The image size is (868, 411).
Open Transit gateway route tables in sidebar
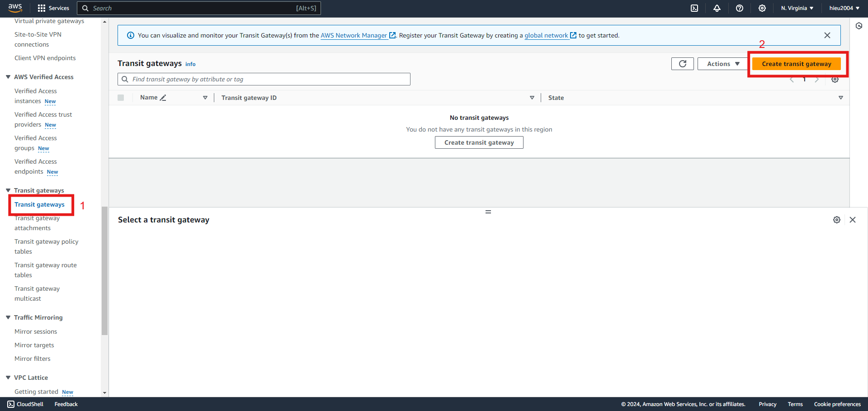coord(46,270)
